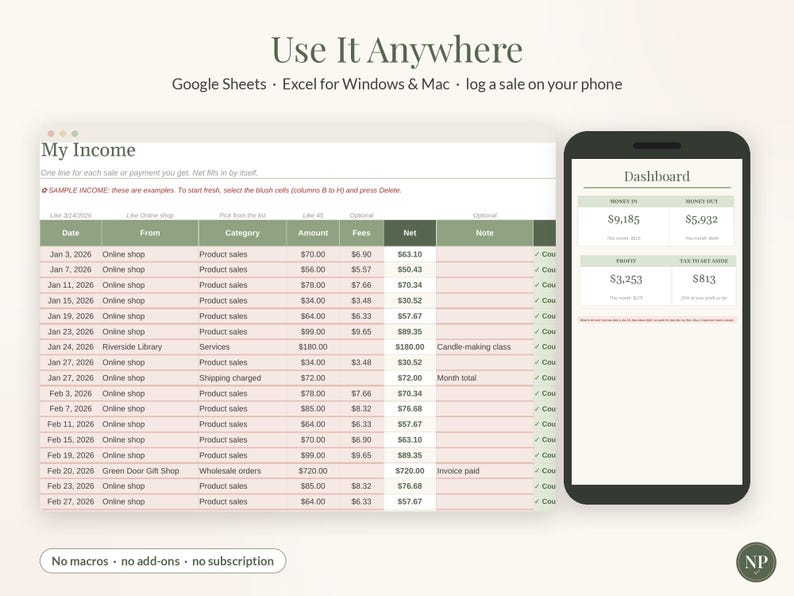Click the $720.00 amount cell
Viewport: 794px width, 596px height.
[x=313, y=470]
